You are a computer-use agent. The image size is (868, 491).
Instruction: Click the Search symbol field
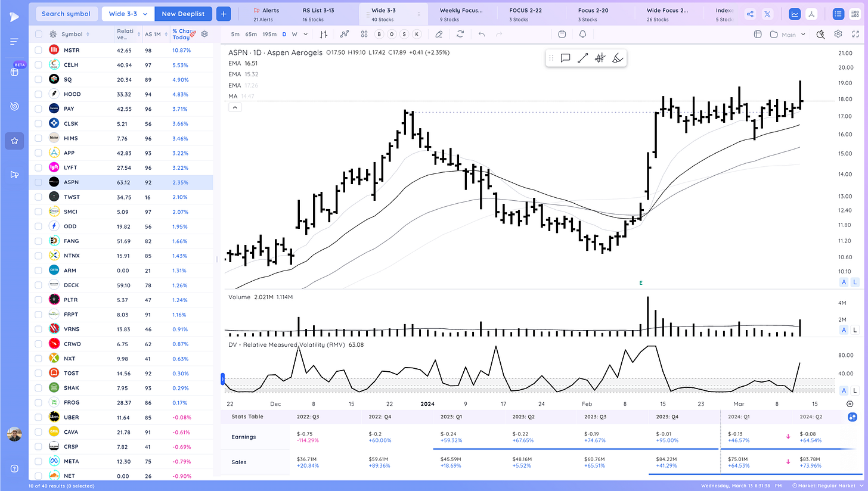66,14
